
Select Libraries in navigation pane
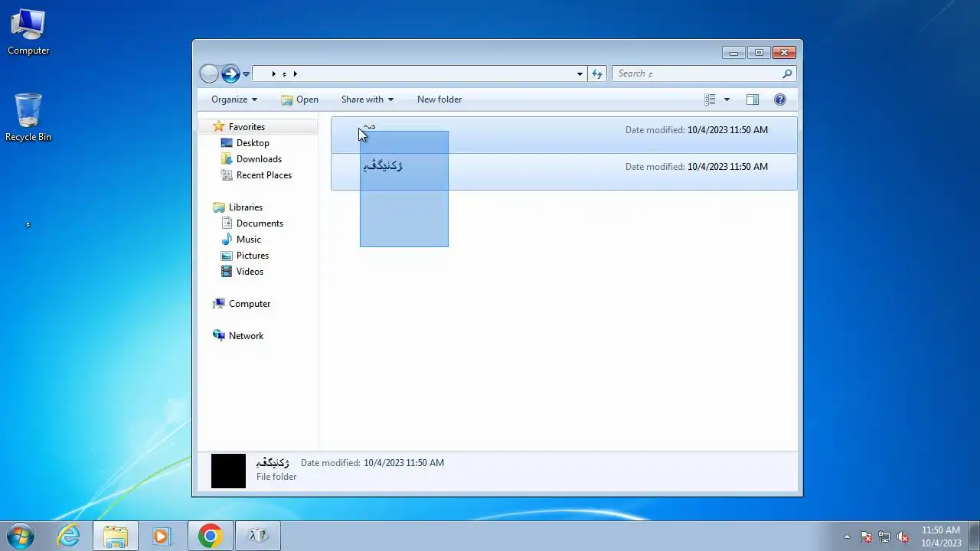click(x=246, y=207)
